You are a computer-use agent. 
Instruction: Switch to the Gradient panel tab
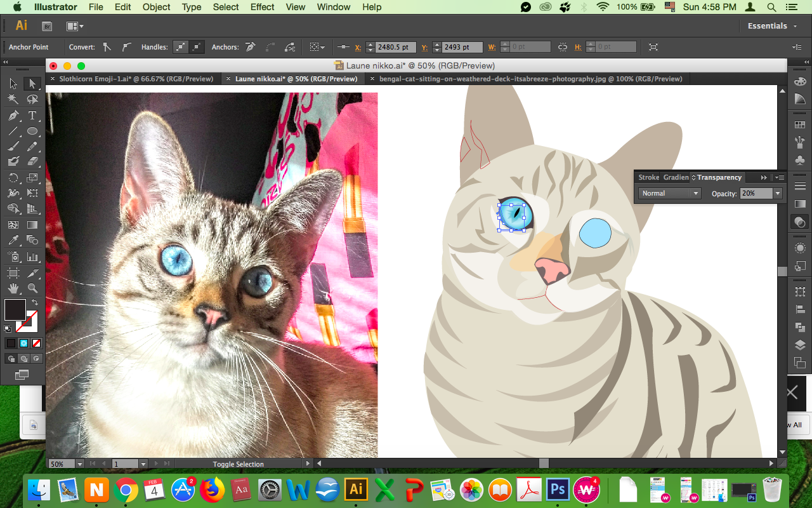click(x=676, y=178)
